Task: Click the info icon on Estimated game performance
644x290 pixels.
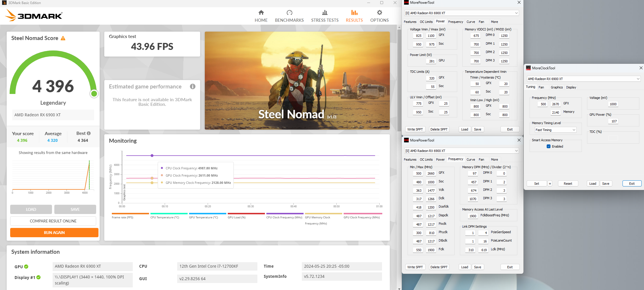Action: click(193, 86)
